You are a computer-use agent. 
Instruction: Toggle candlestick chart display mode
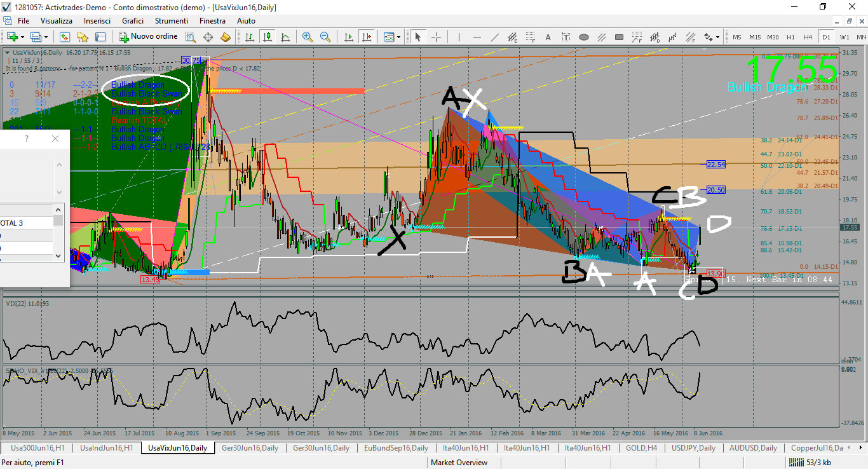pos(266,37)
